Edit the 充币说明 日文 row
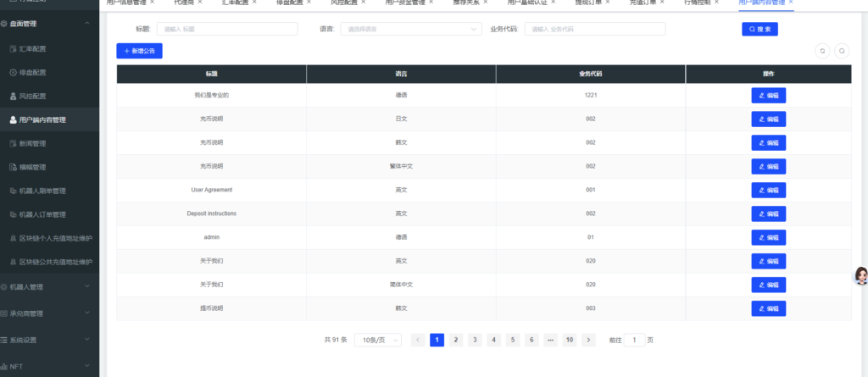This screenshot has height=377, width=868. click(x=768, y=119)
